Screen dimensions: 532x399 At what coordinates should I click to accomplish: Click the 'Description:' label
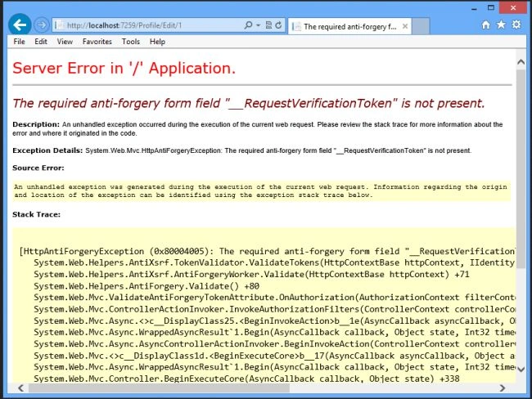pos(36,124)
